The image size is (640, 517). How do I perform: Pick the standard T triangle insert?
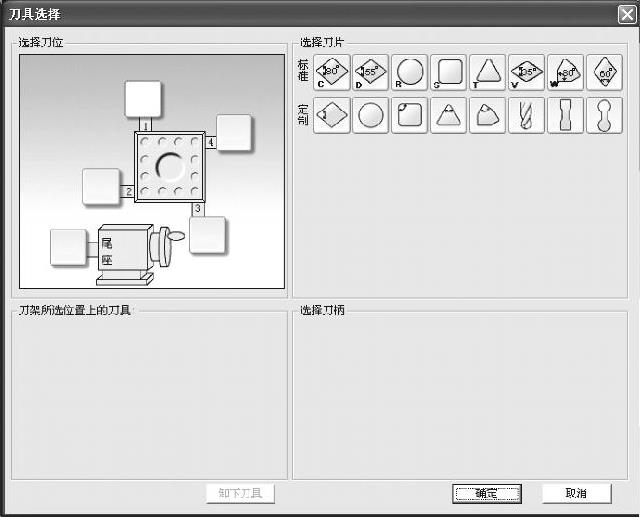click(x=487, y=72)
